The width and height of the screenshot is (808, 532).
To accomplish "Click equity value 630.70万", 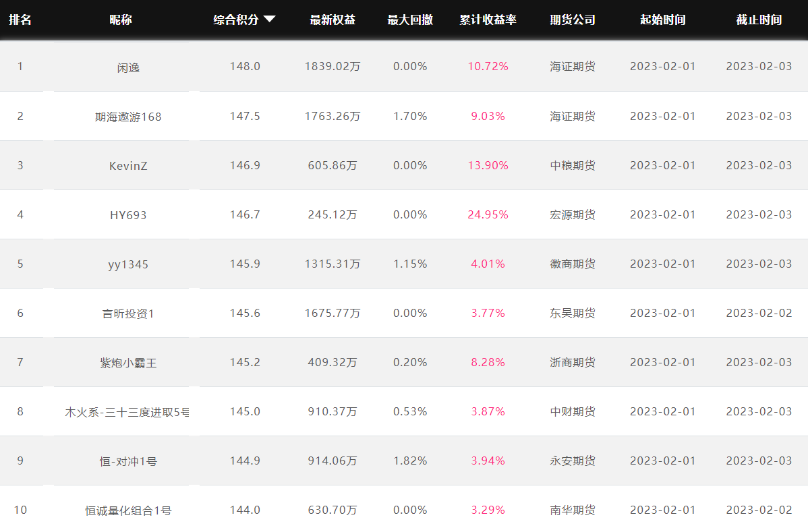I will click(x=333, y=510).
